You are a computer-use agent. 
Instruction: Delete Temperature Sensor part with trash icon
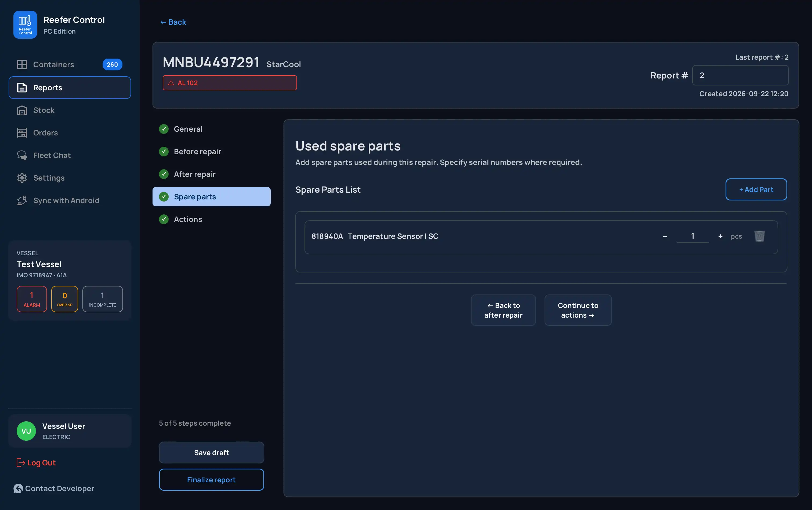(x=759, y=236)
